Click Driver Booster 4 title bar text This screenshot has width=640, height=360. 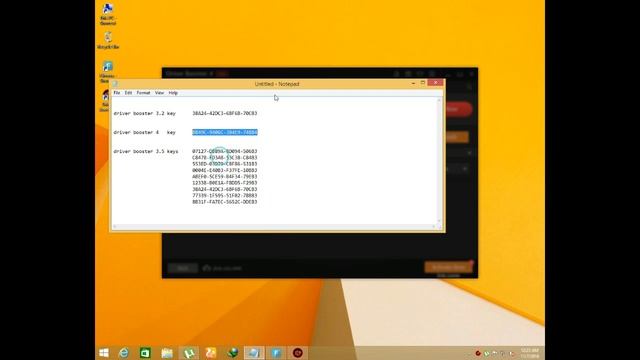pos(189,73)
